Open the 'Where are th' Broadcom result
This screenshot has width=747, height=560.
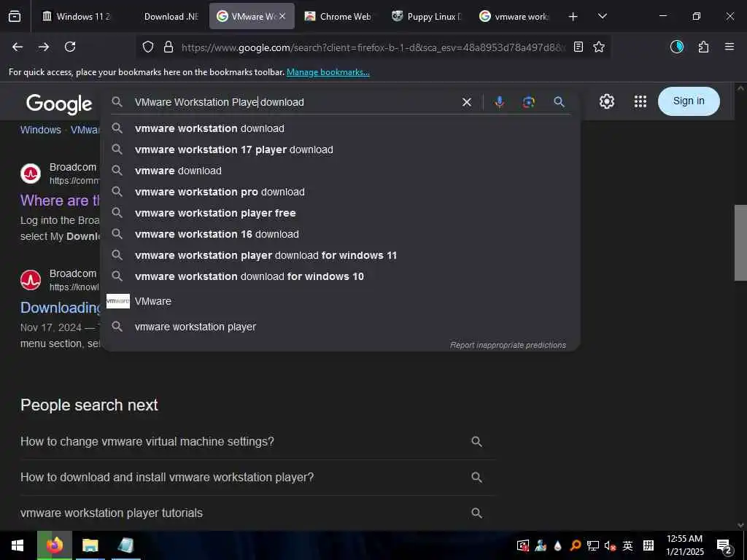(x=60, y=201)
